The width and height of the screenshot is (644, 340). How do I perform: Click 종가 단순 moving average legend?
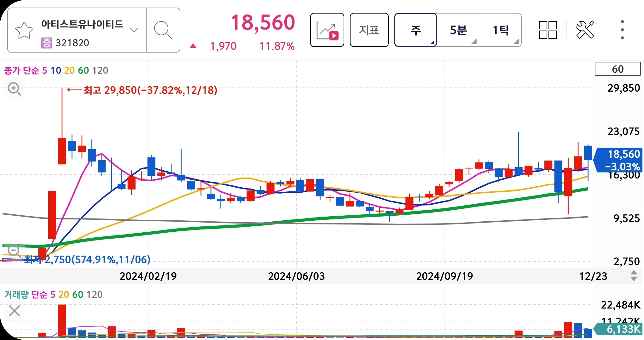click(x=22, y=70)
